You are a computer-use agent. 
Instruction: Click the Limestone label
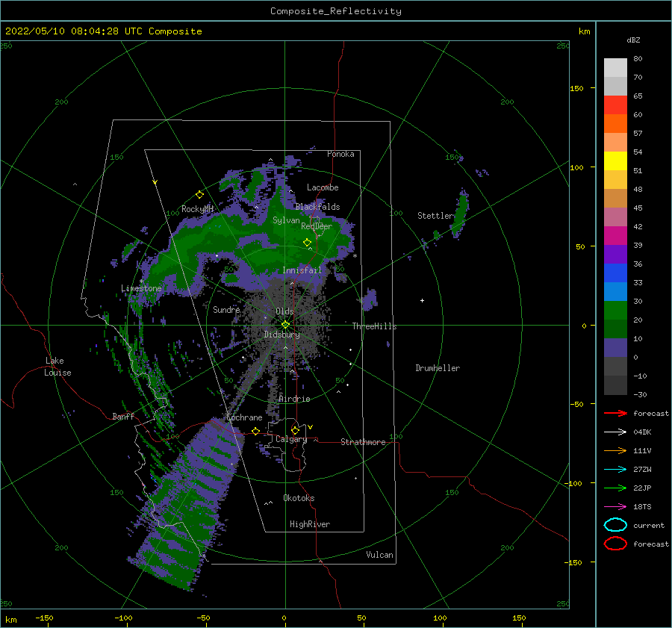(x=141, y=288)
